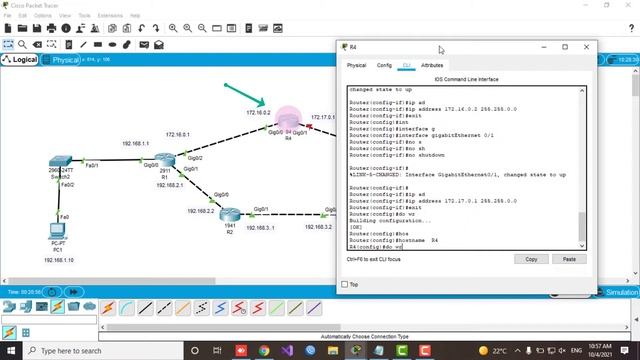Image resolution: width=640 pixels, height=360 pixels.
Task: Add a Simple PDU envelope
Action: coord(144,44)
